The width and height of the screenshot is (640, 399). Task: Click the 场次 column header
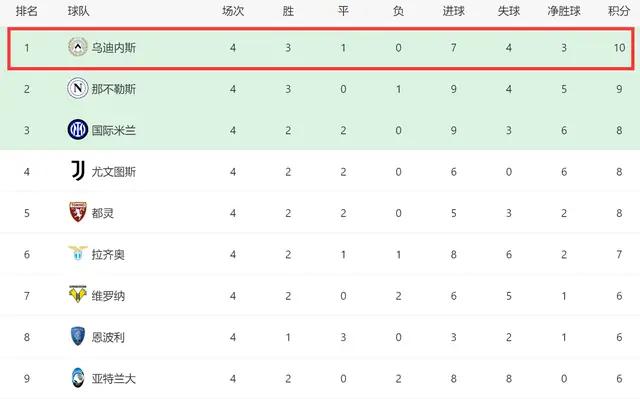tap(233, 11)
